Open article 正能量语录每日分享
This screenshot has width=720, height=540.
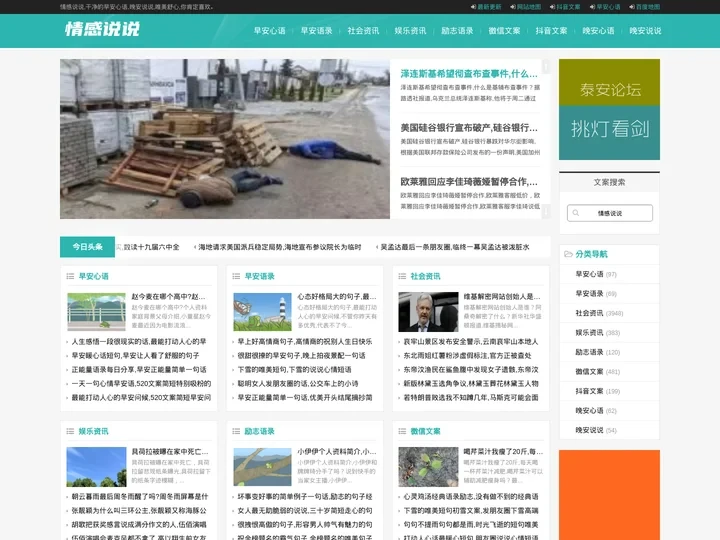pyautogui.click(x=139, y=370)
